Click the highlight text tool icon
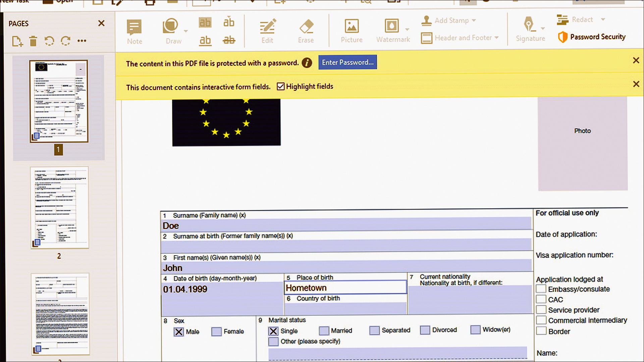644x362 pixels. (205, 22)
